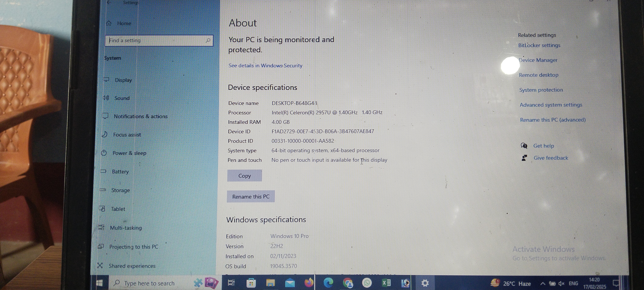This screenshot has width=644, height=290.
Task: Launch Firefox from the taskbar
Action: pyautogui.click(x=309, y=283)
